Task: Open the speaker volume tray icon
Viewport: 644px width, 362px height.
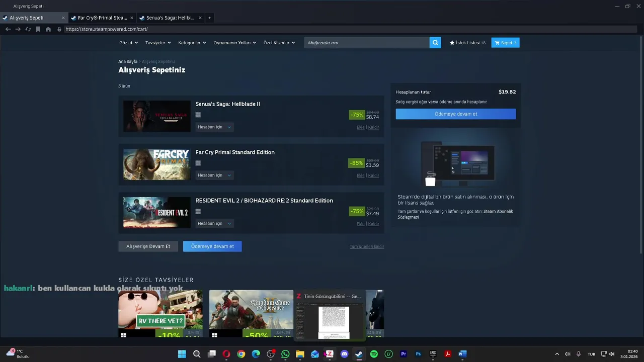Action: pos(612,354)
